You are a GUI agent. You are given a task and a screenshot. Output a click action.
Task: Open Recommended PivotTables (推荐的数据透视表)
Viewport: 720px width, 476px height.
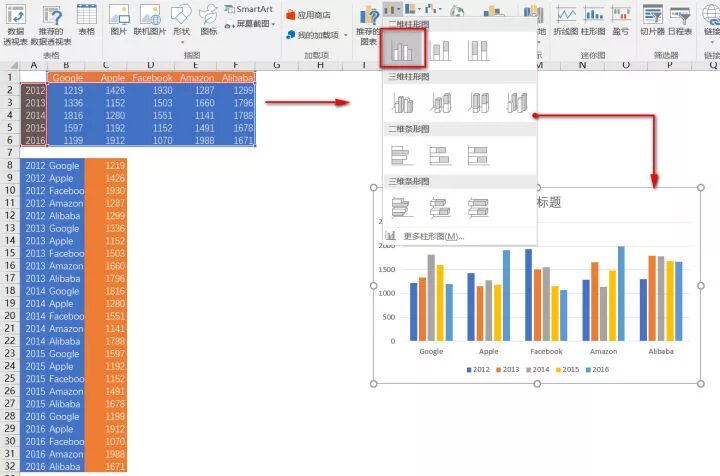coord(51,25)
